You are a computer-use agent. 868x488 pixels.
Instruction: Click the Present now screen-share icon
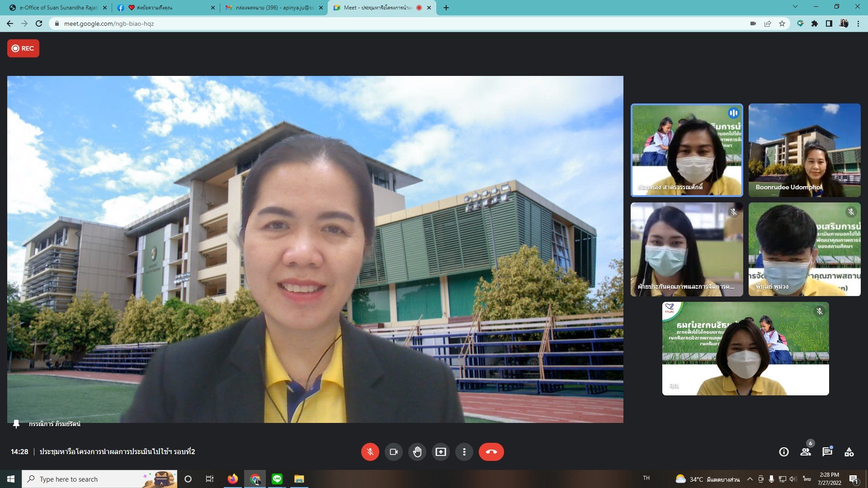click(440, 452)
